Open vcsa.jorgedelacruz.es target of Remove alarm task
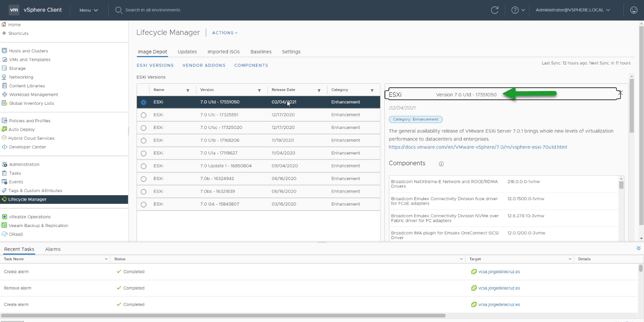 coord(499,288)
